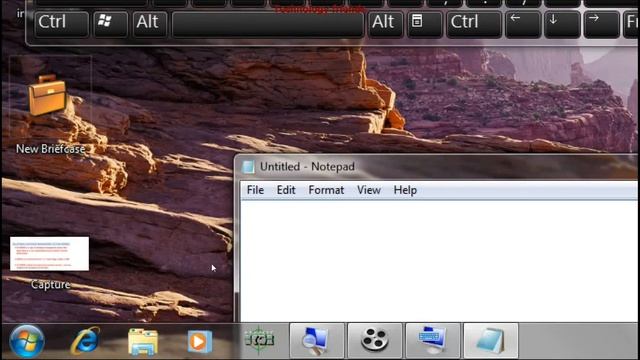The width and height of the screenshot is (640, 360).
Task: Click the right Ctrl key on on-screen keyboard
Action: coord(474,24)
